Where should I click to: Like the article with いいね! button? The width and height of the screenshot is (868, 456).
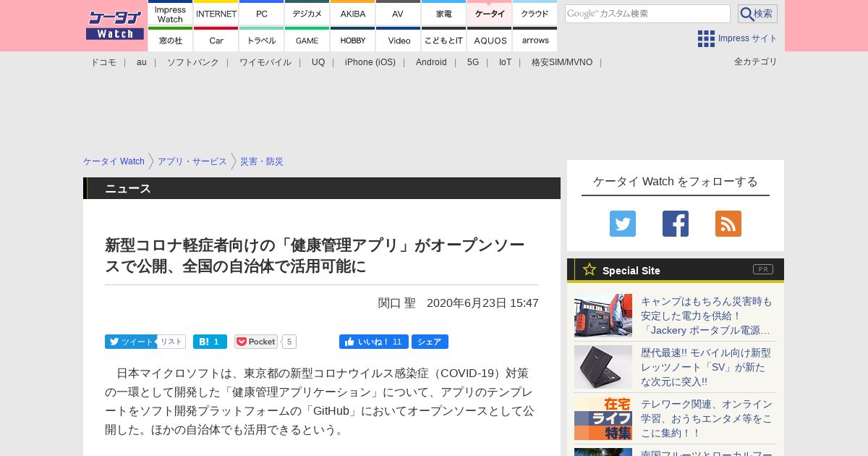click(x=374, y=342)
